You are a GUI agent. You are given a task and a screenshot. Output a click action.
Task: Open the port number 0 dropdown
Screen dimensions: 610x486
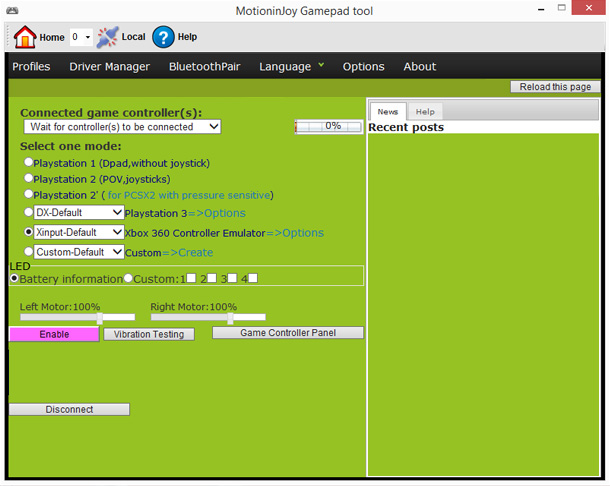click(x=81, y=37)
